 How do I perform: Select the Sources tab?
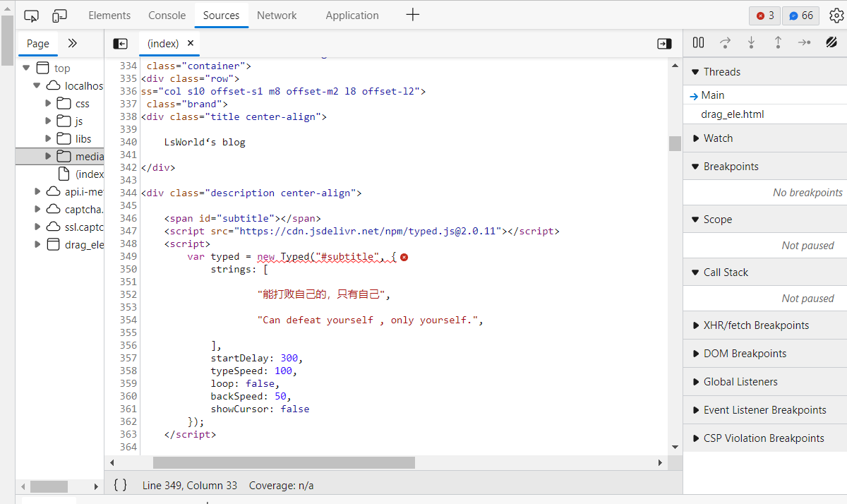point(221,15)
